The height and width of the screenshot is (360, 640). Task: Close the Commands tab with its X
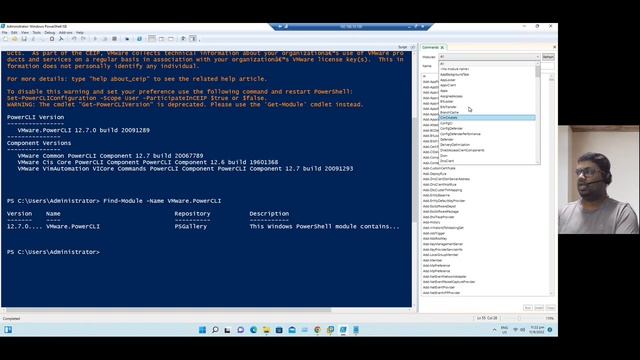[442, 47]
